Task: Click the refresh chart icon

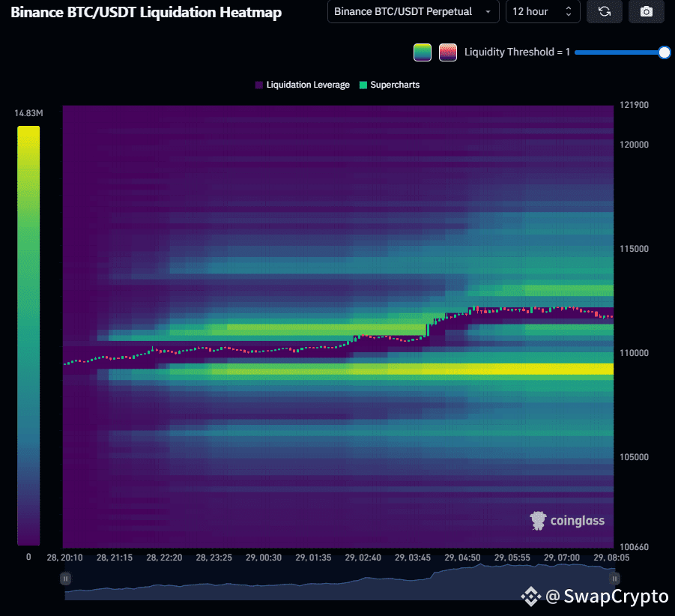Action: click(x=604, y=12)
